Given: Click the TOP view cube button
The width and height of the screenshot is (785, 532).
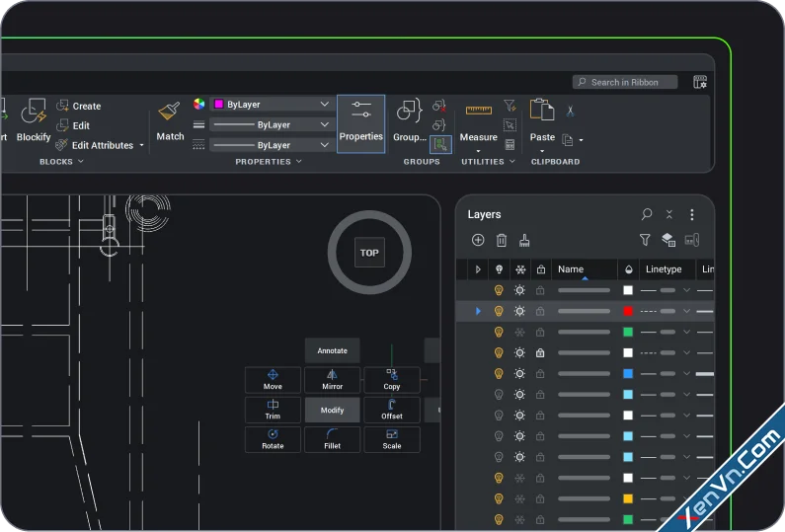Looking at the screenshot, I should click(369, 253).
